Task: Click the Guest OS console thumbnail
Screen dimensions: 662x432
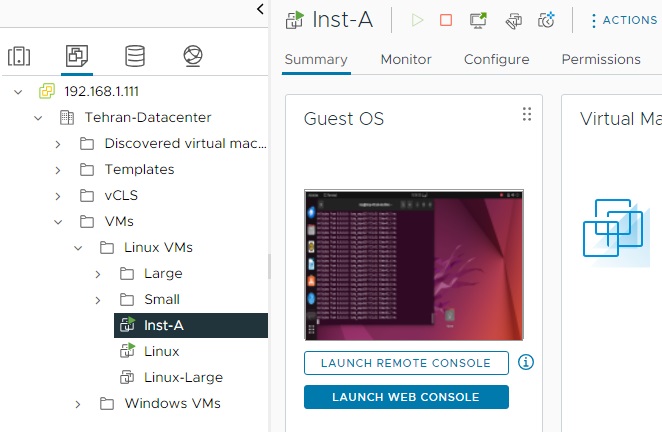Action: coord(414,265)
